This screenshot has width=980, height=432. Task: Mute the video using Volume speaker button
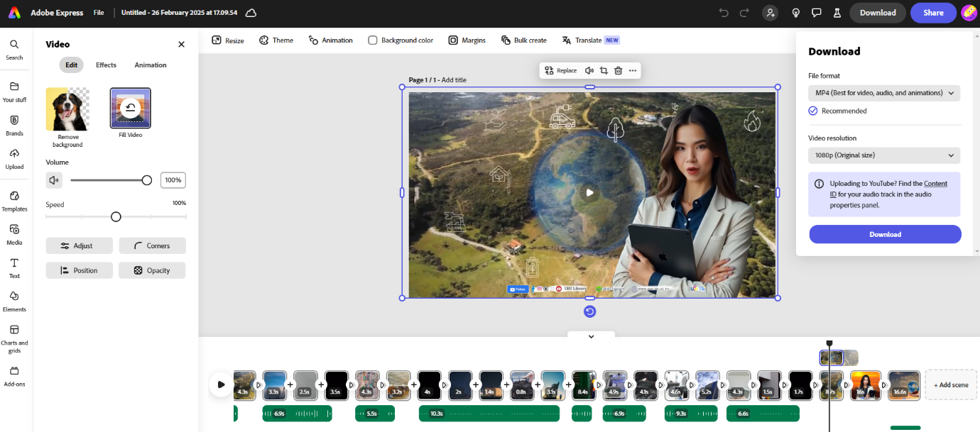pyautogui.click(x=54, y=180)
